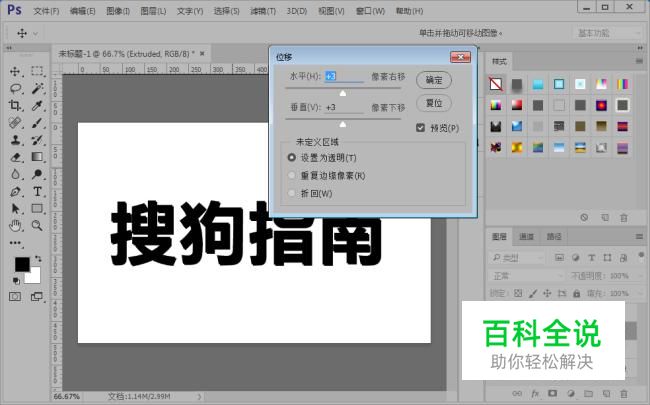Select the Horizontal Type tool
Viewport: 650px width, 405px height.
pyautogui.click(x=37, y=192)
